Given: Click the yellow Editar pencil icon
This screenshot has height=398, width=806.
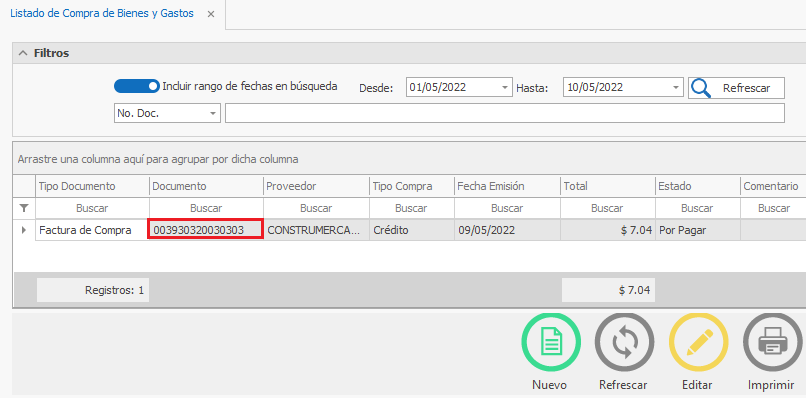Looking at the screenshot, I should 699,342.
